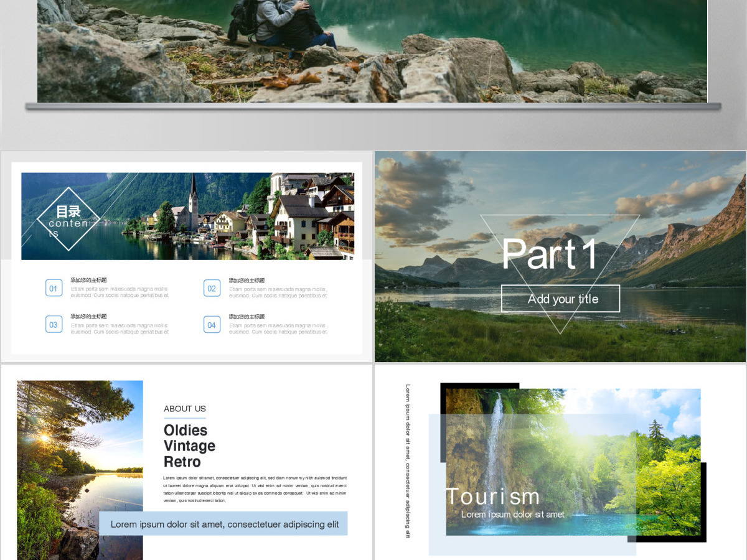Click the 'Add your title' box

560,299
